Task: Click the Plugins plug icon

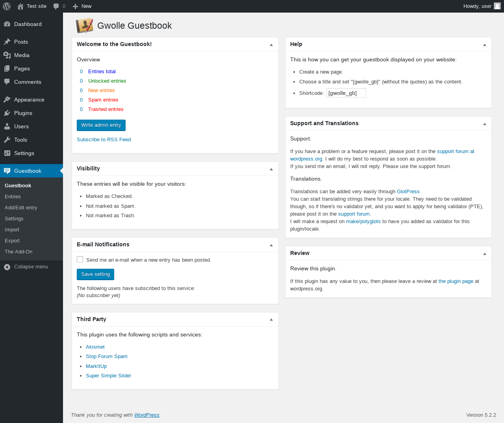Action: tap(7, 113)
